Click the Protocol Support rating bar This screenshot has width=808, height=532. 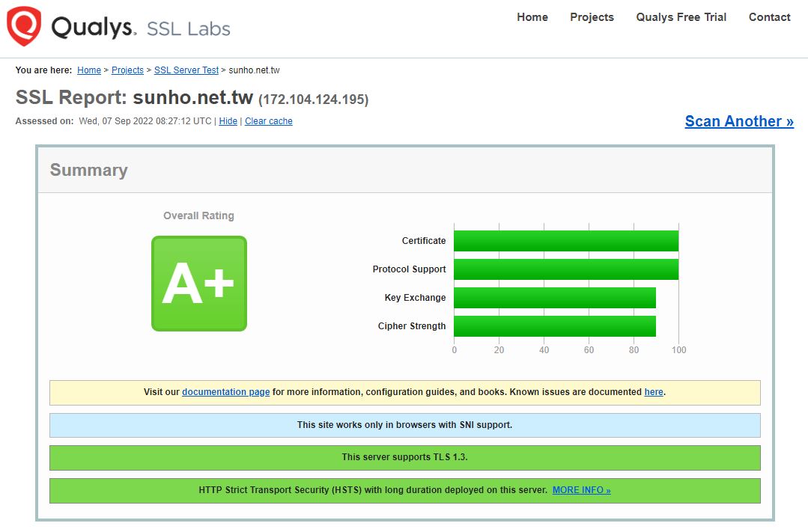coord(565,269)
